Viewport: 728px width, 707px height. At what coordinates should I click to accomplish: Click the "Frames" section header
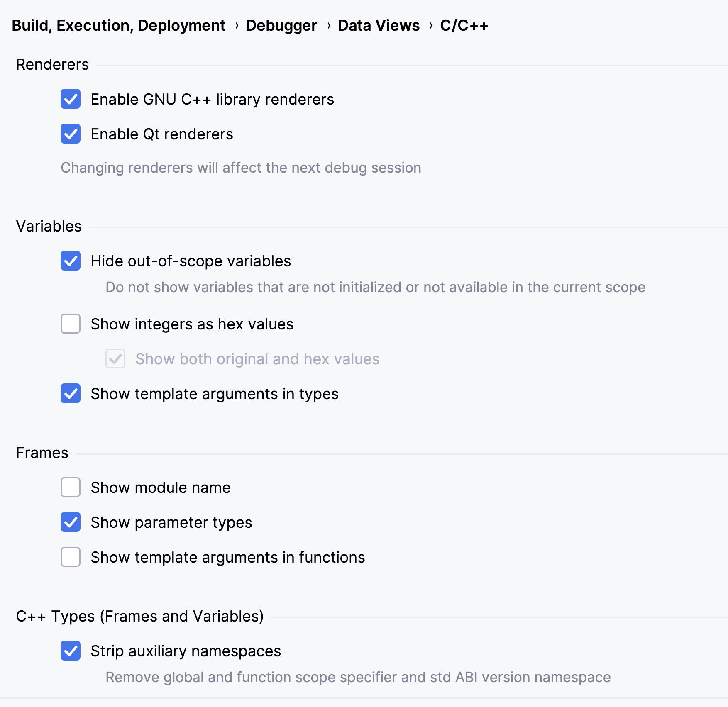[42, 453]
